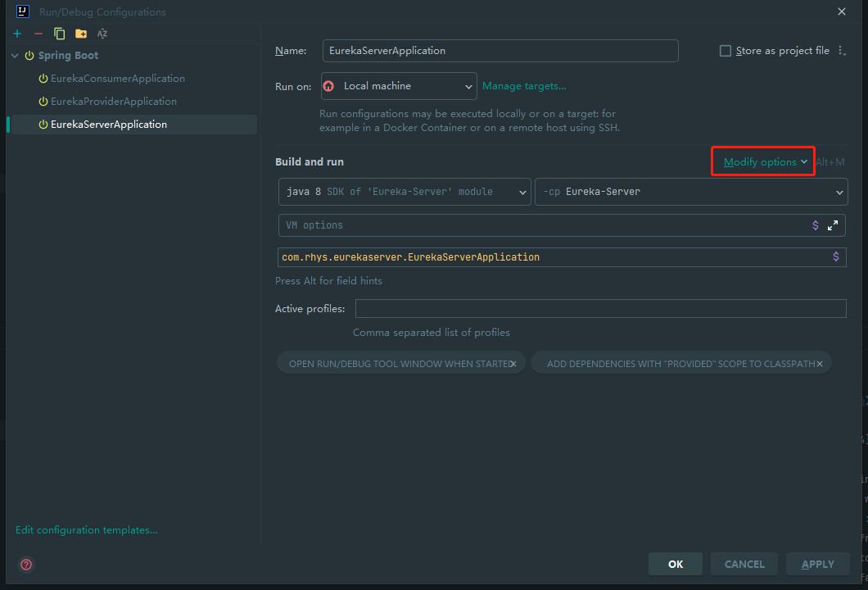Screen dimensions: 868x590
Task: Close the Run/Debug Configurations dialog
Action: [x=842, y=11]
